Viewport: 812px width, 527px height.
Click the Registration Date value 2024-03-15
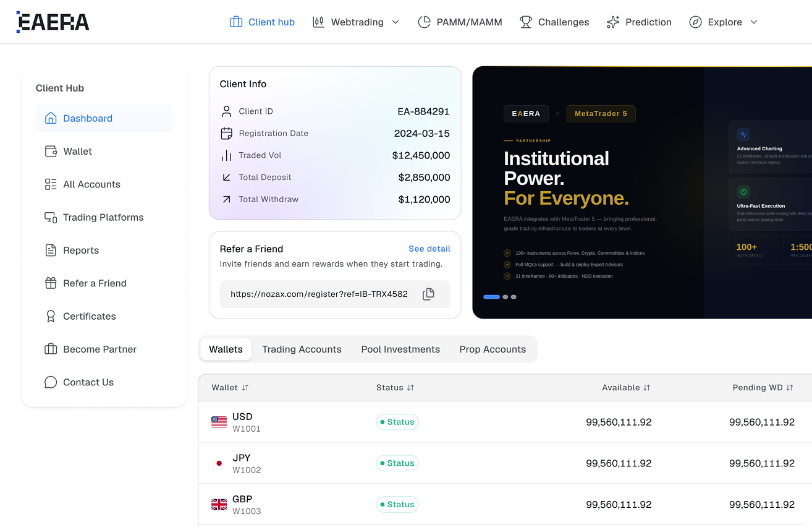click(422, 134)
